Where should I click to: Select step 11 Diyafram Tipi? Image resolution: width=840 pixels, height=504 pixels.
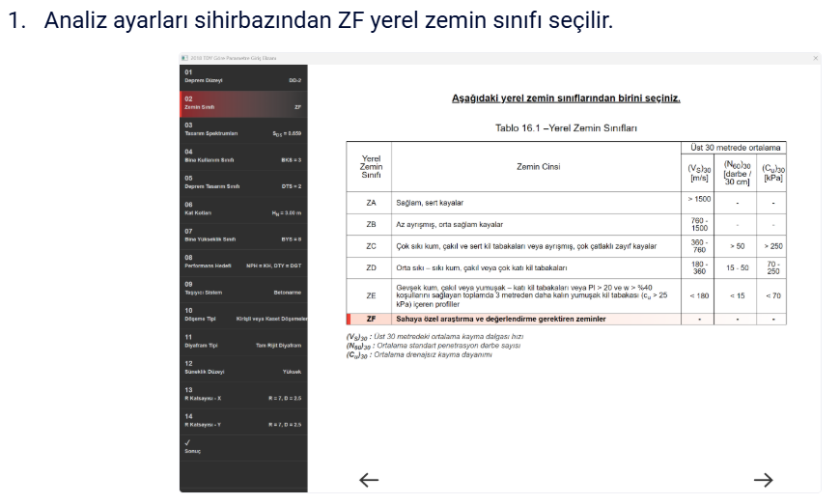click(242, 341)
